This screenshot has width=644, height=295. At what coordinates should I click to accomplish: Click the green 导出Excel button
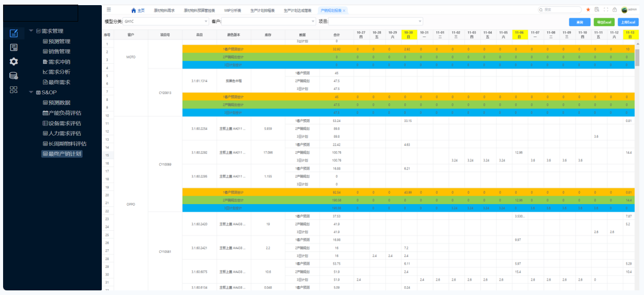(x=604, y=22)
